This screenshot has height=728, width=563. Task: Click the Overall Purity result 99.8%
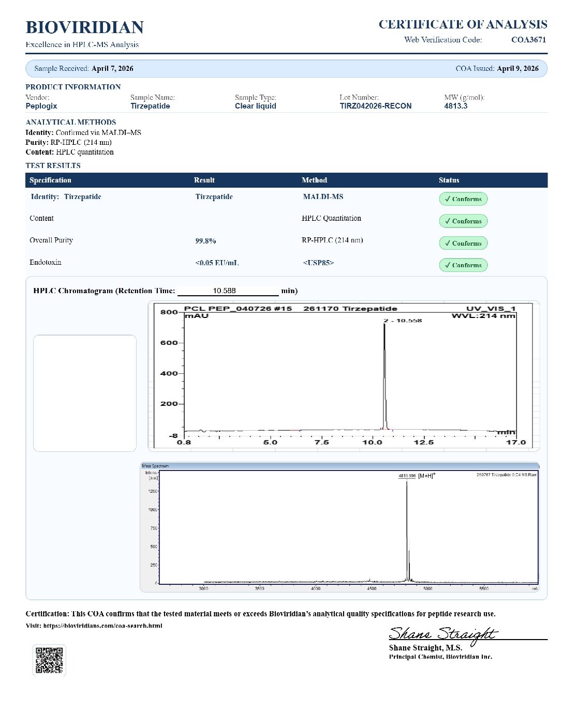pyautogui.click(x=205, y=241)
